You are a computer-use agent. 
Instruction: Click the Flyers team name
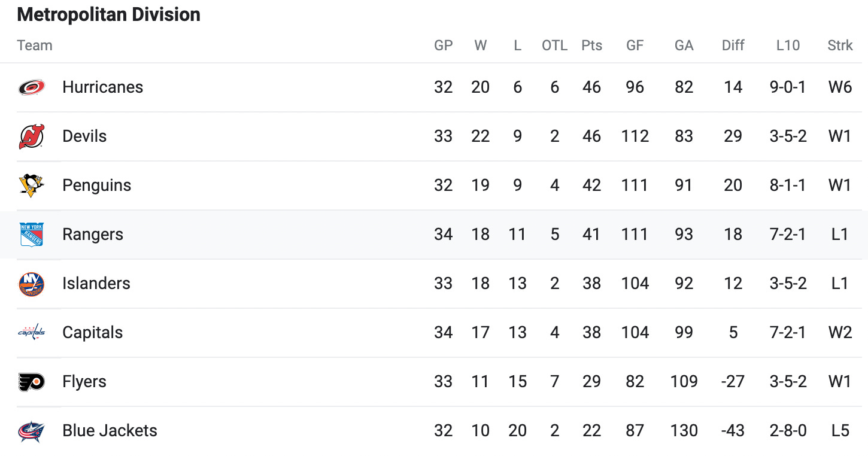(x=84, y=382)
